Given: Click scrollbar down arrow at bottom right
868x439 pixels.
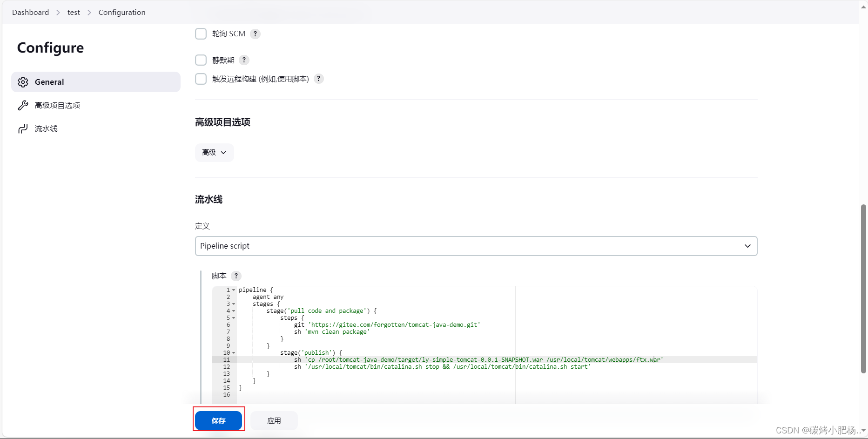Looking at the screenshot, I should pyautogui.click(x=863, y=431).
